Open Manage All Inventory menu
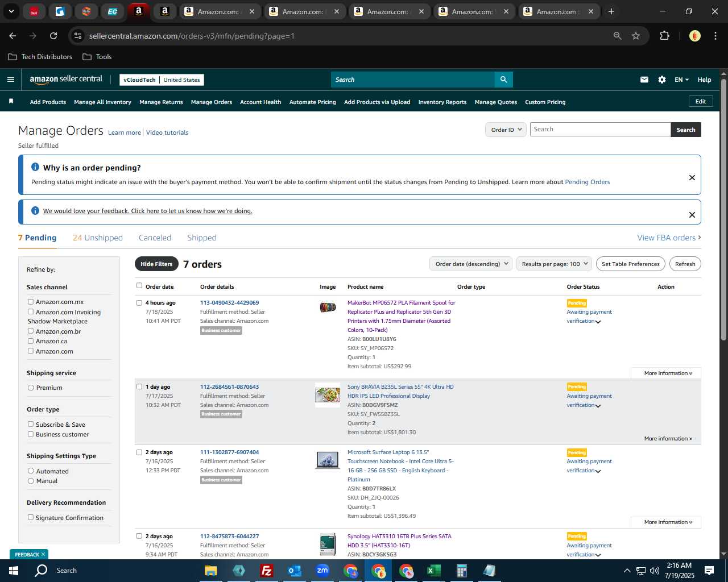This screenshot has height=582, width=728. tap(102, 102)
